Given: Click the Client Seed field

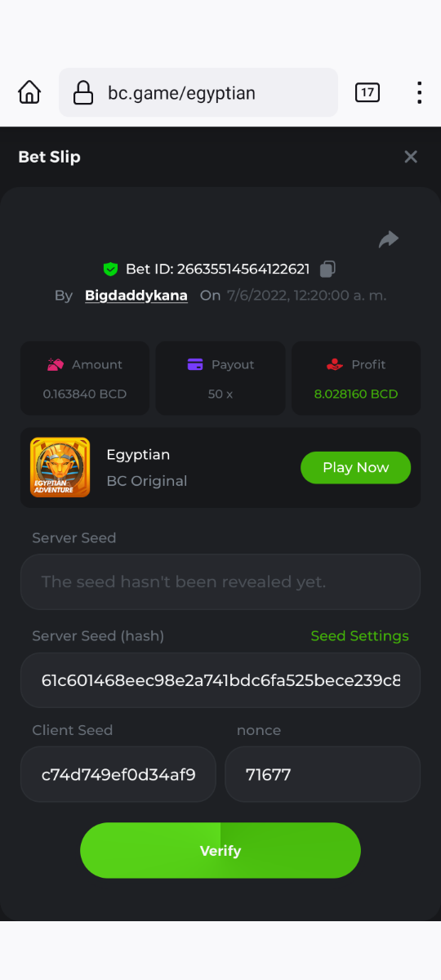Looking at the screenshot, I should (118, 774).
